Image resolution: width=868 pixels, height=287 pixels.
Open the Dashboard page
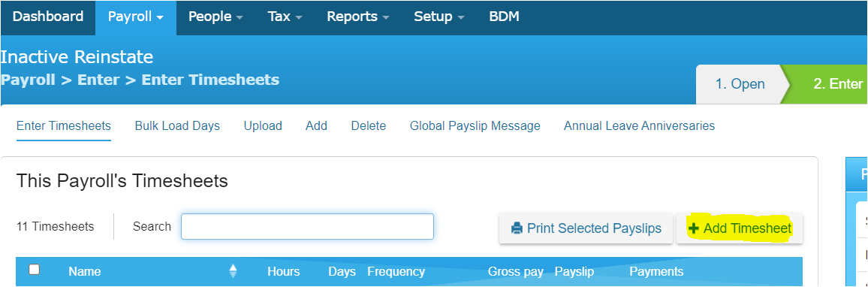coord(48,17)
